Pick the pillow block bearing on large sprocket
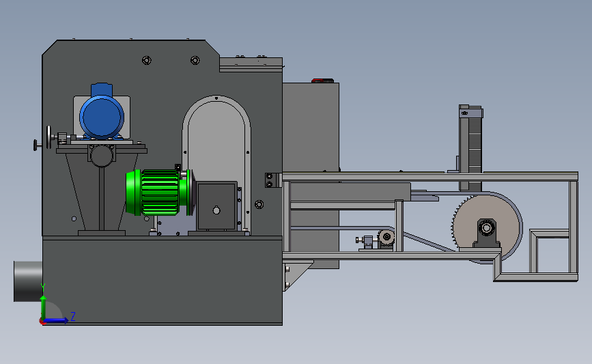Viewport: 592px width, 364px height. click(487, 234)
